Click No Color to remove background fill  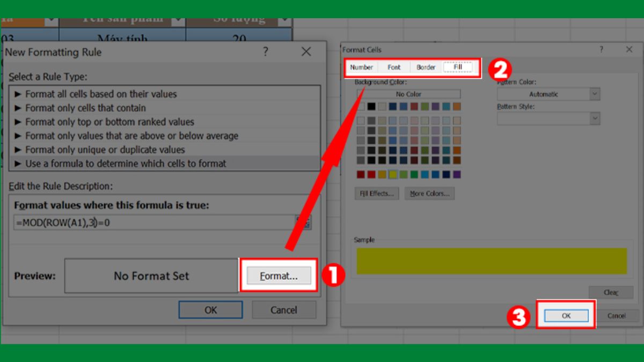[x=409, y=93]
